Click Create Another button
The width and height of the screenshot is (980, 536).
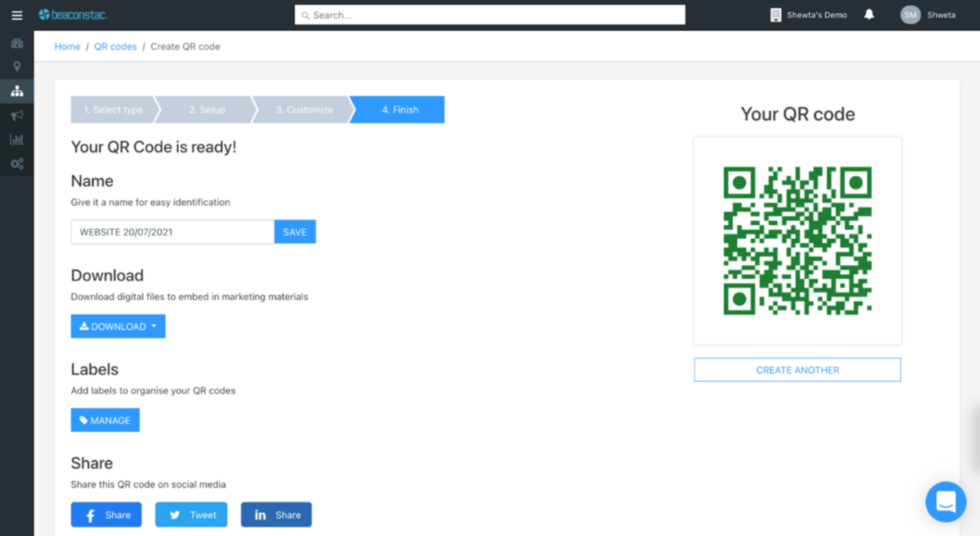tap(797, 370)
